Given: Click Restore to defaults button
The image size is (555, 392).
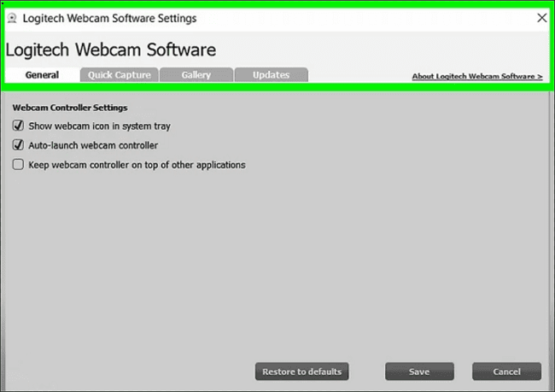Looking at the screenshot, I should click(302, 372).
